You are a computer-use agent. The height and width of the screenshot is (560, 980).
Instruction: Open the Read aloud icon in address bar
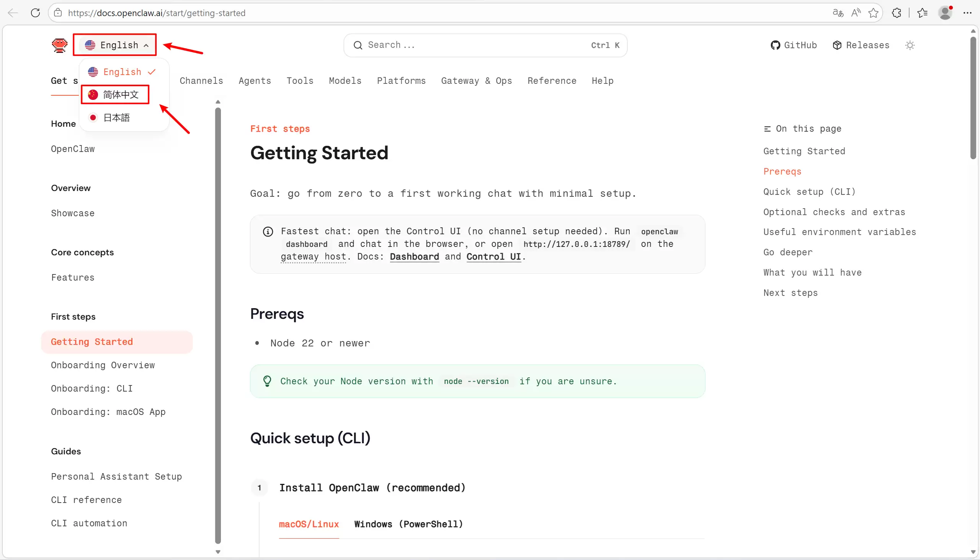coord(856,13)
